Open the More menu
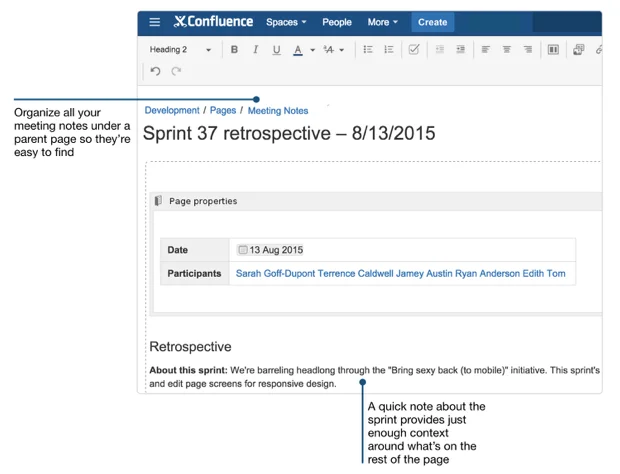The image size is (620, 474). [x=382, y=22]
